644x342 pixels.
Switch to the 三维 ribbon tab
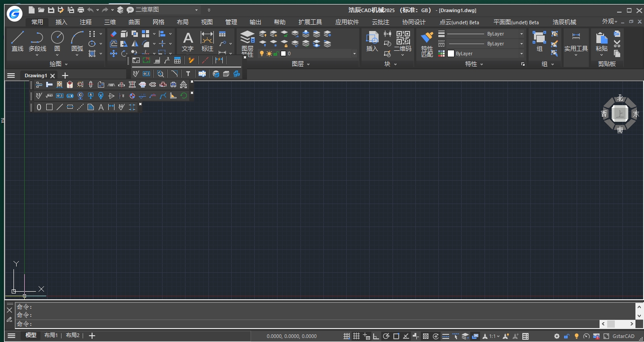[x=110, y=22]
